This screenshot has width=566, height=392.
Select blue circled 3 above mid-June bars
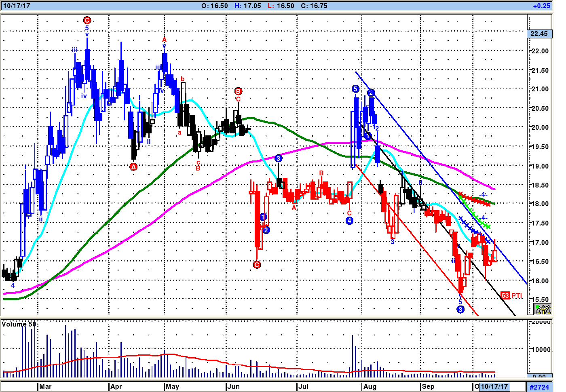click(x=278, y=158)
